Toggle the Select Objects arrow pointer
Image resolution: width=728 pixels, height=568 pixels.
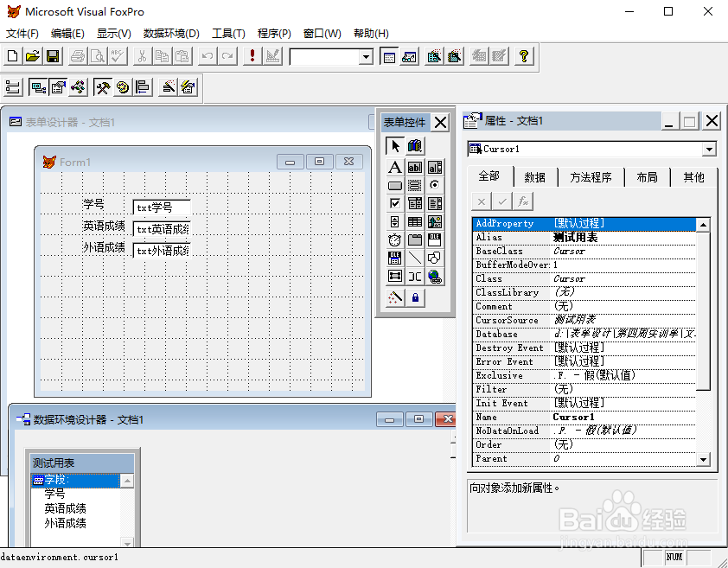(x=394, y=146)
